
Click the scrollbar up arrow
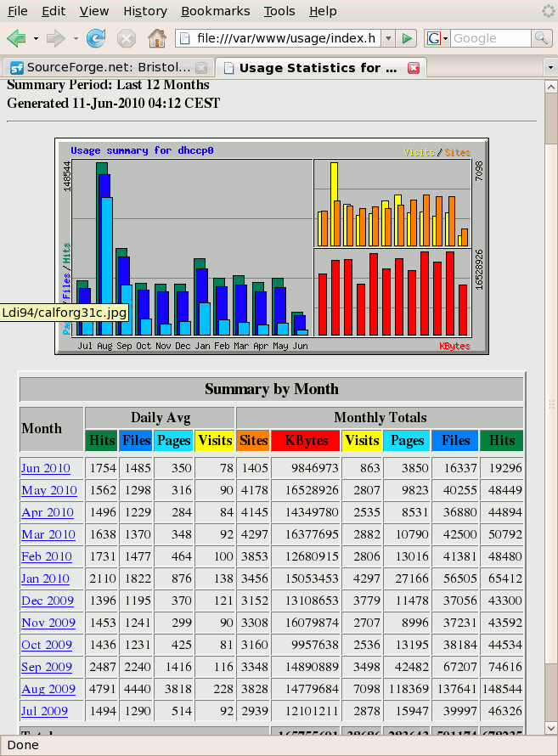click(x=550, y=87)
